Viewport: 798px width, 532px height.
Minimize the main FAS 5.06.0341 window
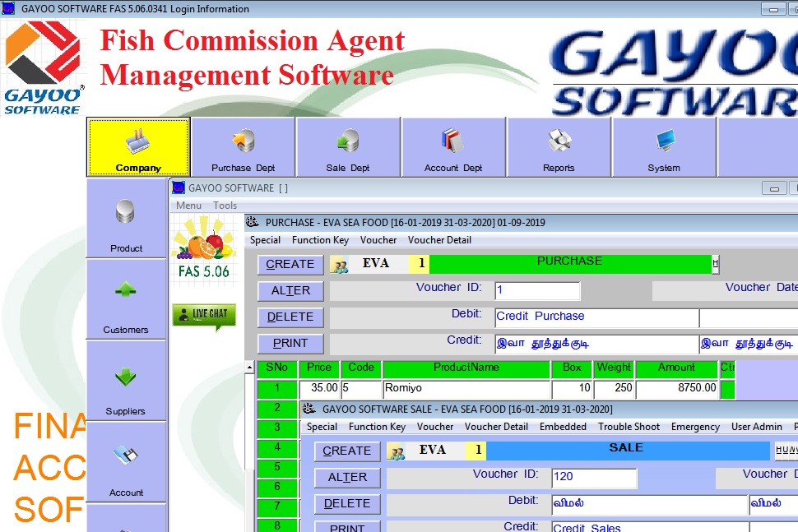[x=773, y=9]
